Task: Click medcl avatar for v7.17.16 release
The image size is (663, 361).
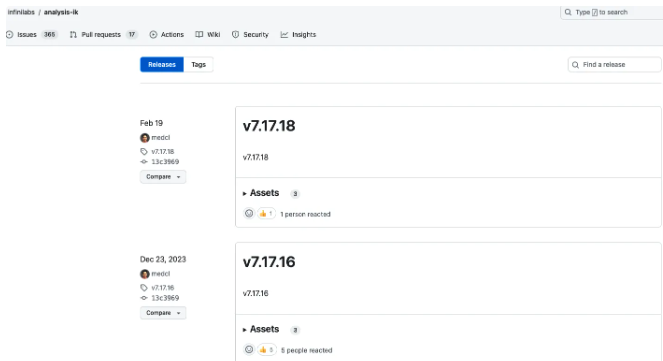Action: pos(145,274)
